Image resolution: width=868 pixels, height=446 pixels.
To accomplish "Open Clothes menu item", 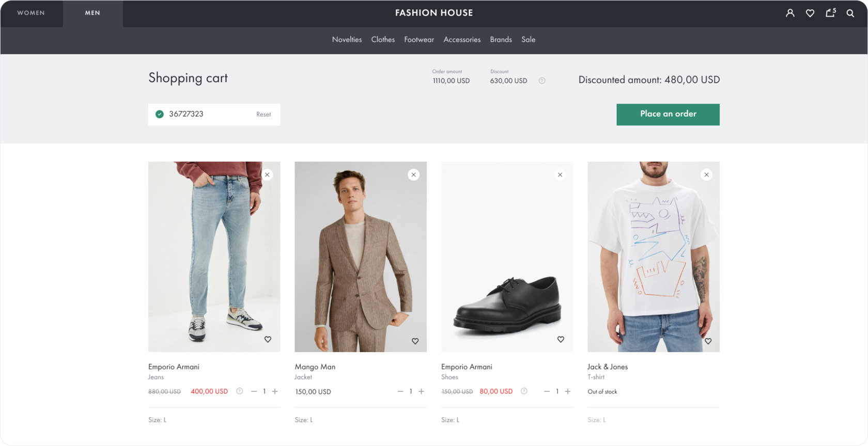I will coord(383,40).
